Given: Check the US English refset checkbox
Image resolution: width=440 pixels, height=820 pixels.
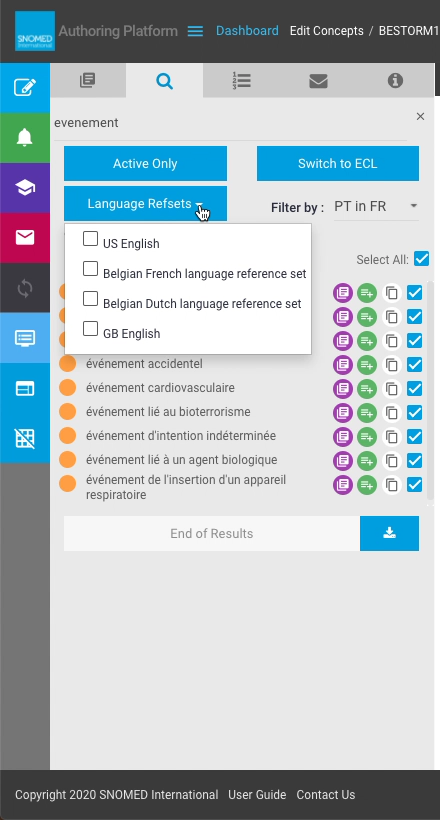Looking at the screenshot, I should point(91,239).
